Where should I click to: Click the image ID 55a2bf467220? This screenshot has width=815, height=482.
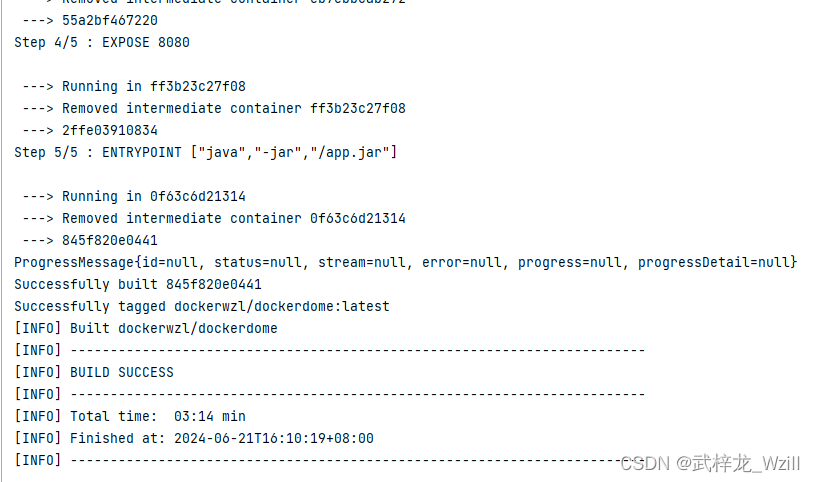pyautogui.click(x=110, y=20)
